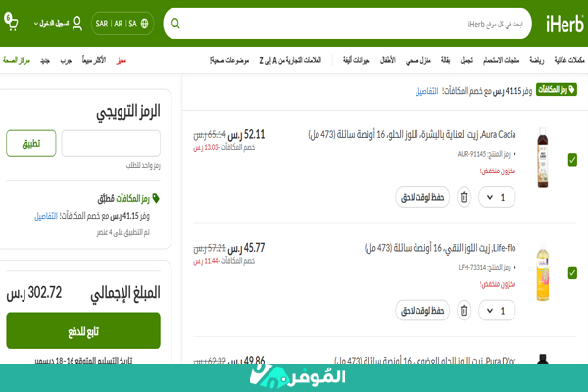Open the بقالة menu
588x392 pixels.
coord(445,60)
